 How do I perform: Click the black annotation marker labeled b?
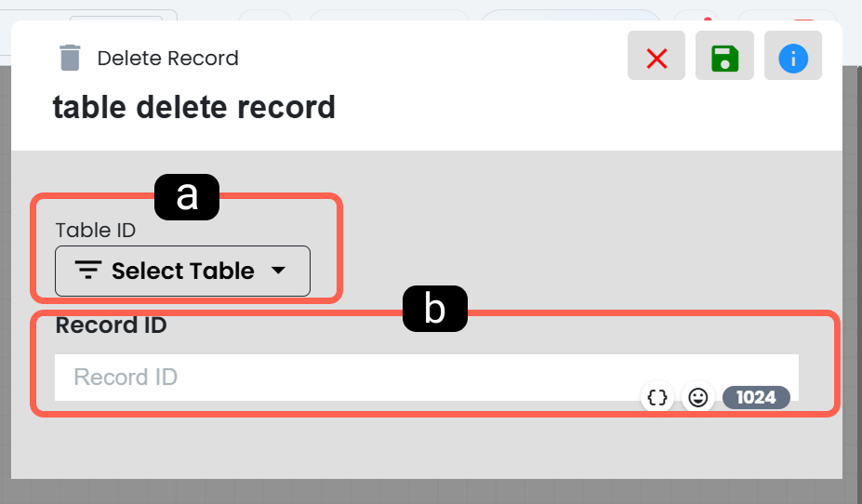(x=435, y=309)
